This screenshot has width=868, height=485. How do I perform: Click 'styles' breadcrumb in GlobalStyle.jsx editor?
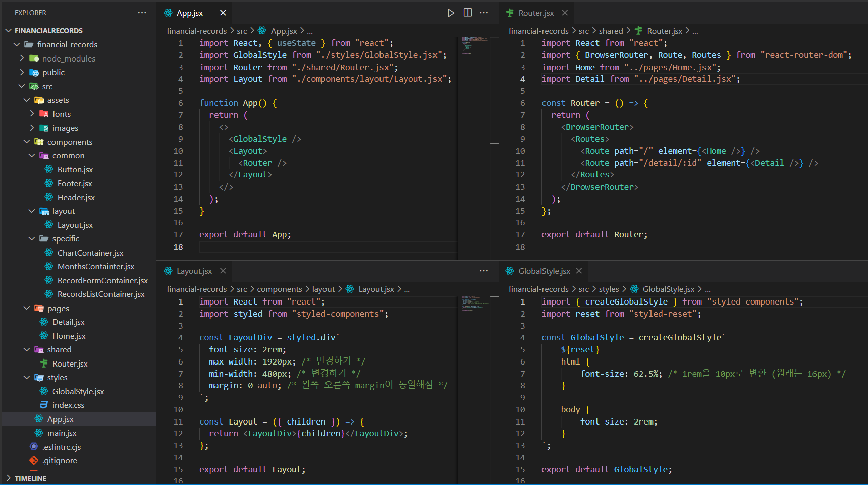(x=609, y=289)
